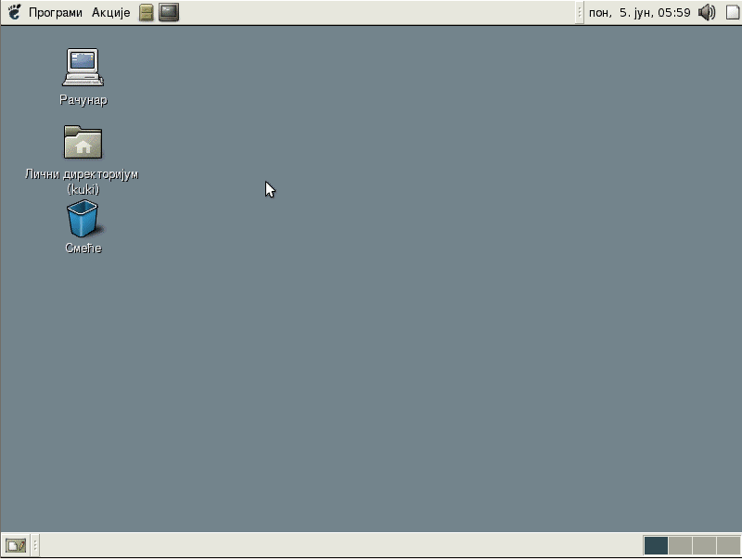Switch to the third workspace
This screenshot has width=742, height=560.
[x=704, y=545]
